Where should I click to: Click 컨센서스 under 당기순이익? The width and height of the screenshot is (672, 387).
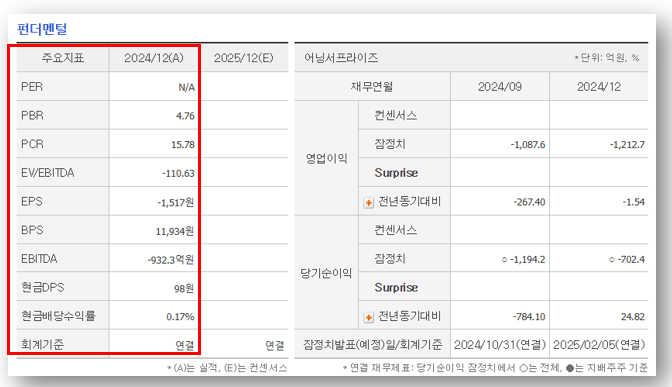click(395, 230)
